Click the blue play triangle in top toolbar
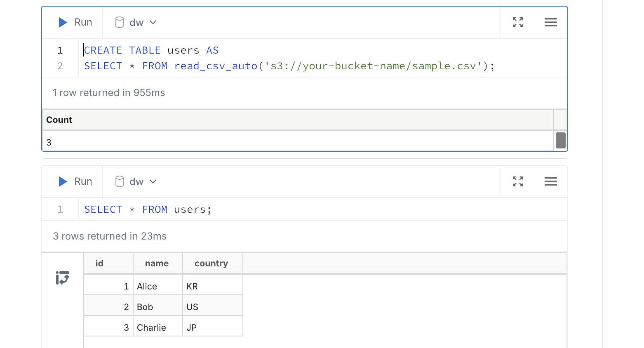Image resolution: width=644 pixels, height=348 pixels. click(62, 22)
